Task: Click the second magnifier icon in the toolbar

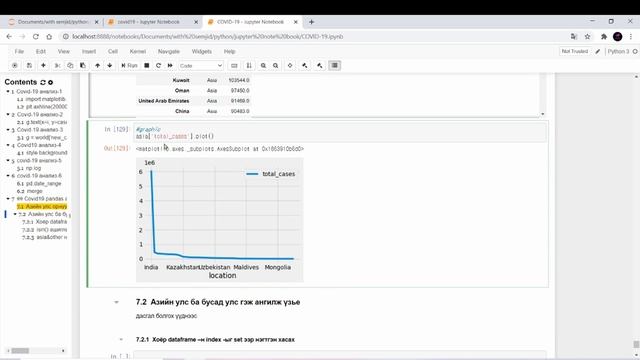Action: tap(276, 65)
